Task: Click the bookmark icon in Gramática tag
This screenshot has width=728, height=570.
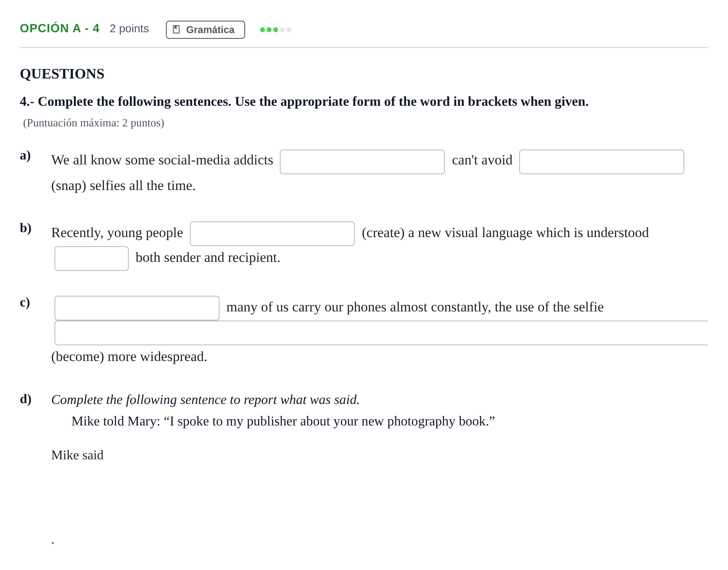Action: coord(176,29)
